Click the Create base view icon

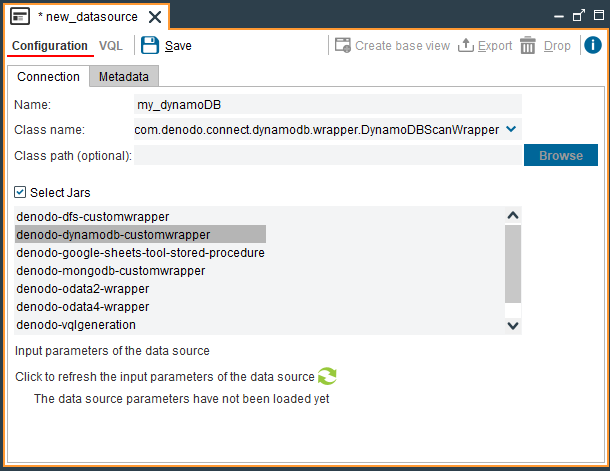coord(343,46)
